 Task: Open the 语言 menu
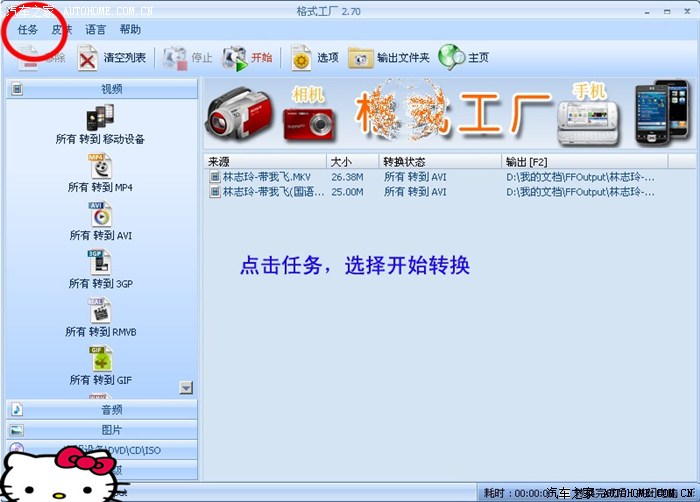click(96, 30)
